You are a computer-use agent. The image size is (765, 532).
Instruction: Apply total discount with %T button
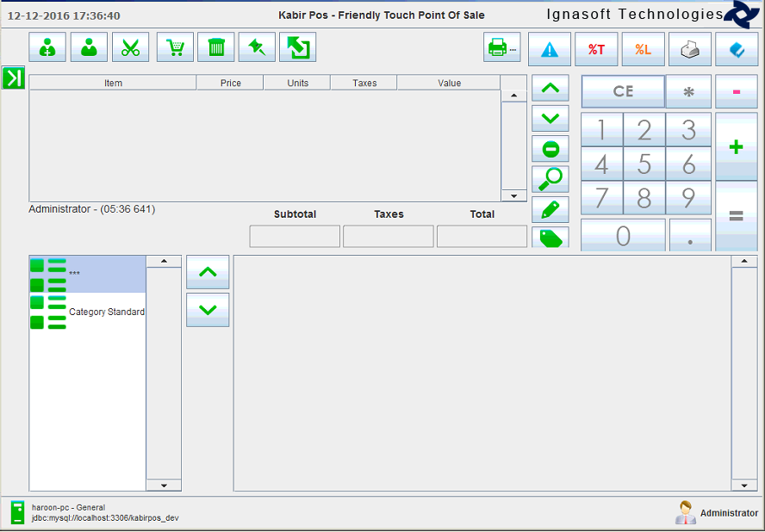tap(596, 49)
